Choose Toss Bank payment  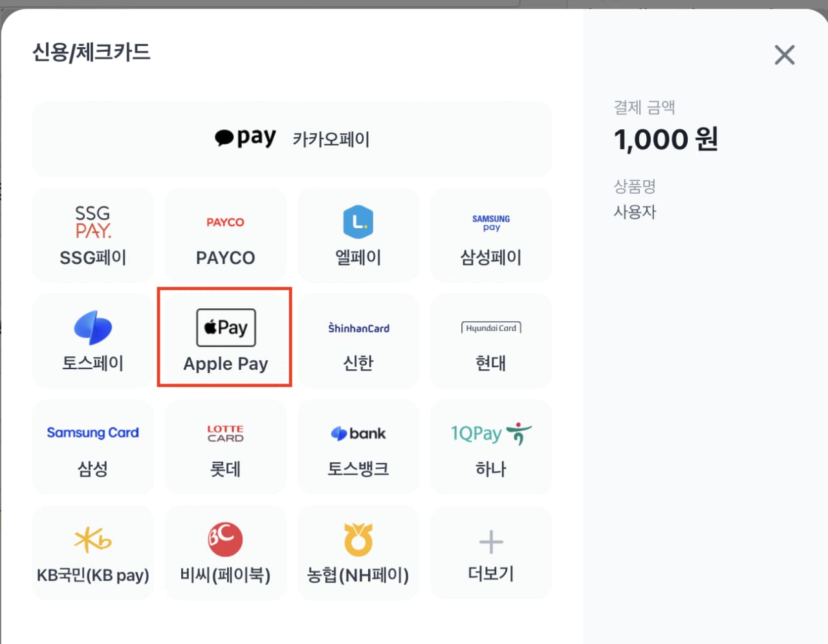[x=358, y=447]
